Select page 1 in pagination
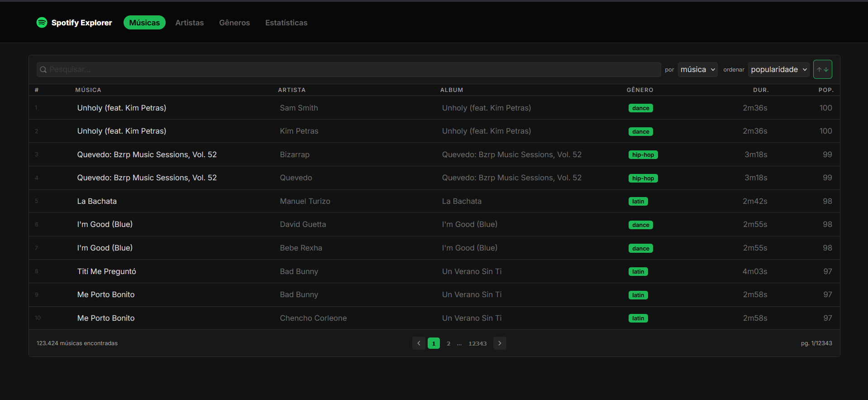The width and height of the screenshot is (868, 400). pyautogui.click(x=434, y=343)
